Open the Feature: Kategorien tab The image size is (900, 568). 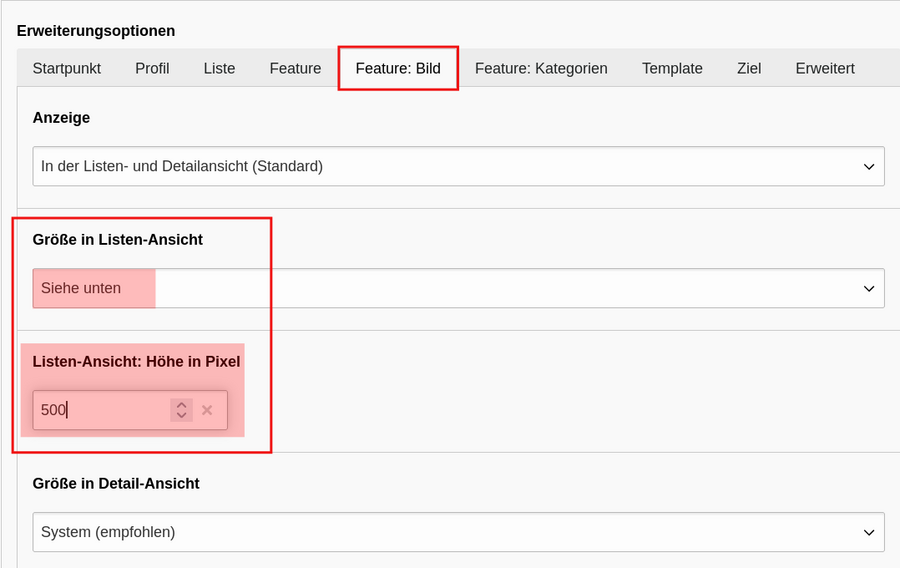541,68
